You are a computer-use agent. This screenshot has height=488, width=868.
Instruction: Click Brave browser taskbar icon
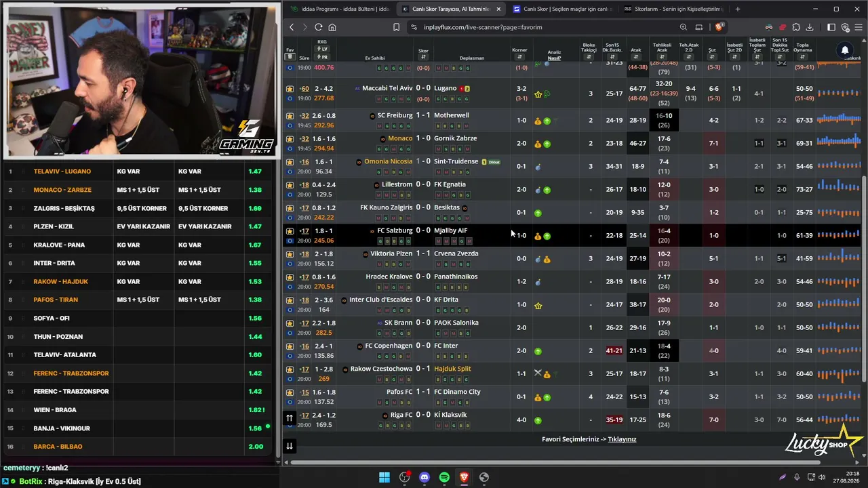pos(464,477)
